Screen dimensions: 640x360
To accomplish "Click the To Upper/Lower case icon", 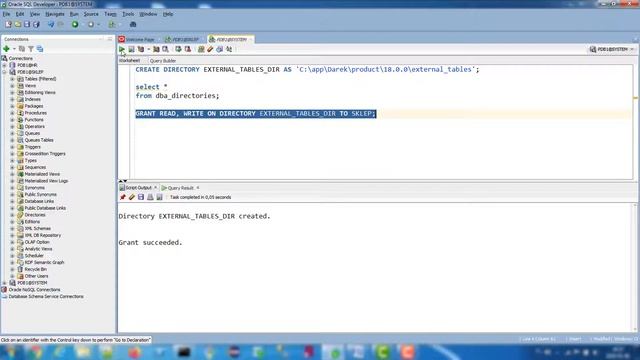I will click(x=229, y=49).
